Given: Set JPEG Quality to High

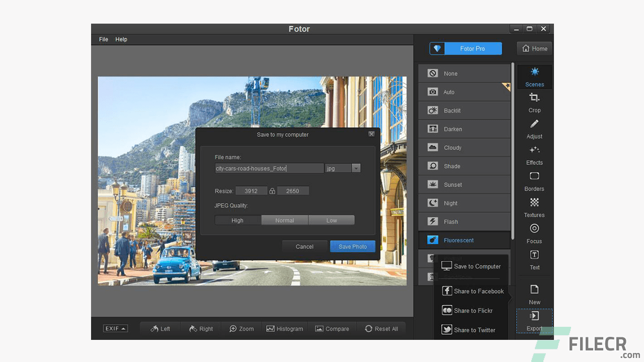Looking at the screenshot, I should click(237, 220).
